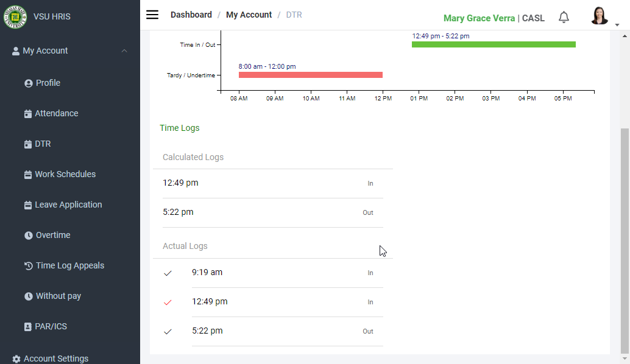Screen dimensions: 630x364
Task: Click the PAR/ICS badge icon
Action: point(28,327)
